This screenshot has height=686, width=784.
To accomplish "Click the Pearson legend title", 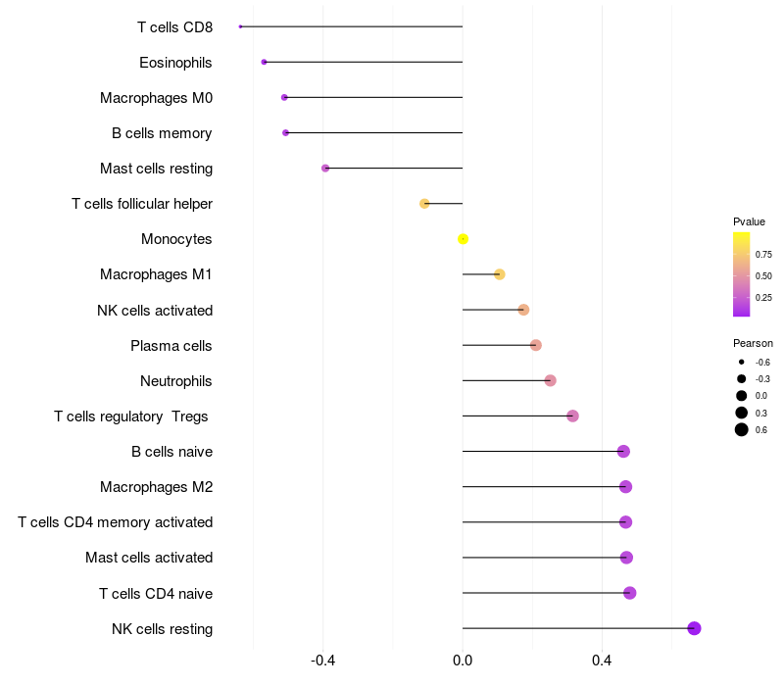I will (753, 343).
